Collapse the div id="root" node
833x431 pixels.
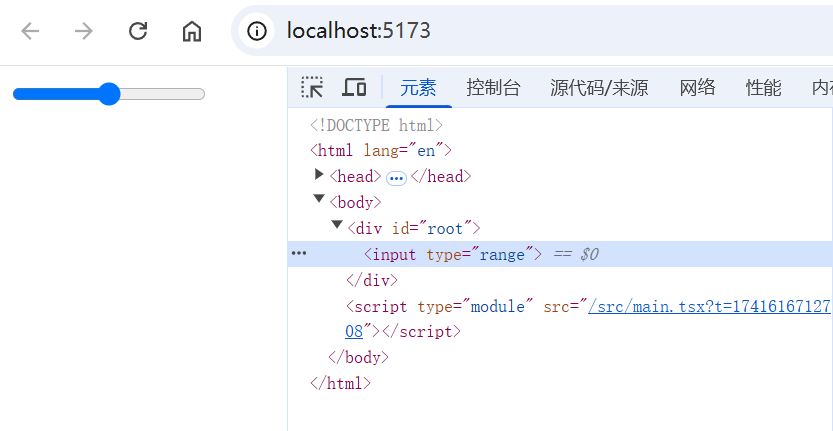[337, 225]
